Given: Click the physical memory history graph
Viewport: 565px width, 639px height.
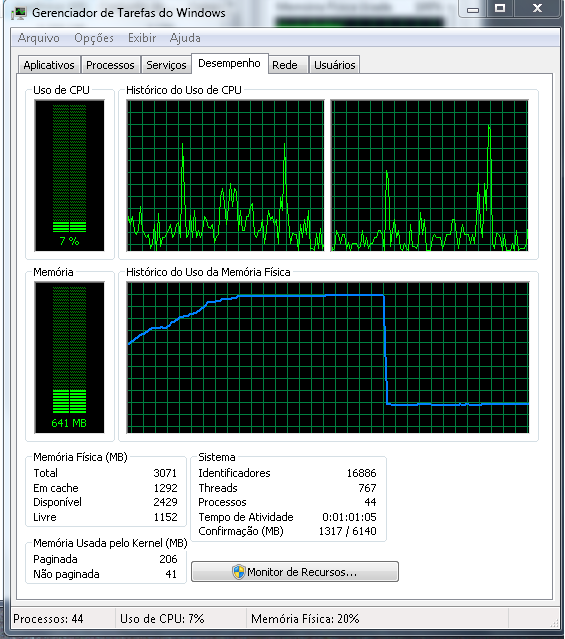Looking at the screenshot, I should 328,357.
